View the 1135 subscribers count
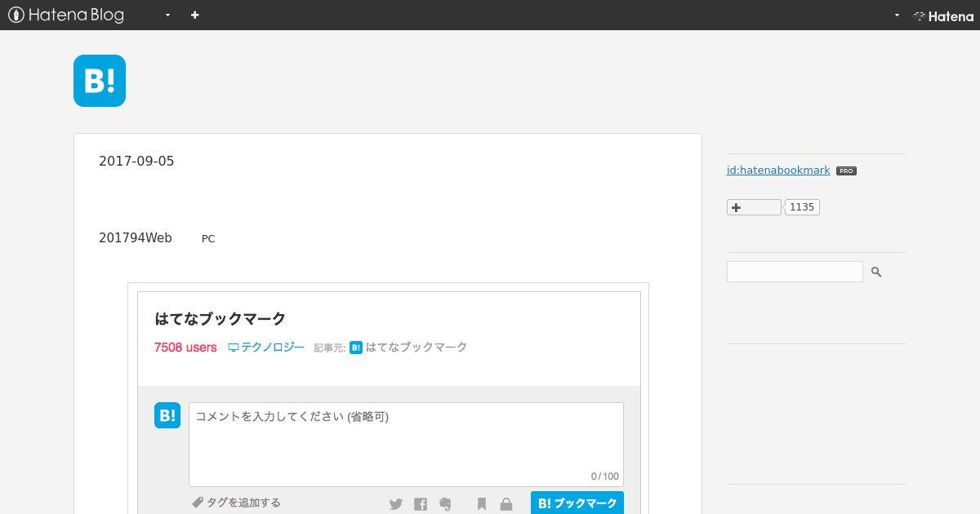The image size is (980, 514). 802,207
